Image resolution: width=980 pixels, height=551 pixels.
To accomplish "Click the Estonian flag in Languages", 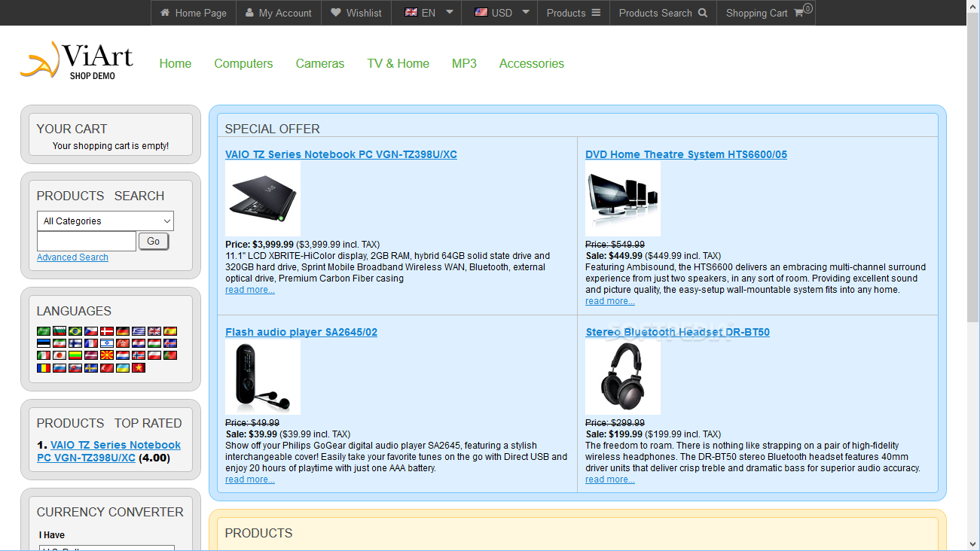I will pyautogui.click(x=44, y=343).
